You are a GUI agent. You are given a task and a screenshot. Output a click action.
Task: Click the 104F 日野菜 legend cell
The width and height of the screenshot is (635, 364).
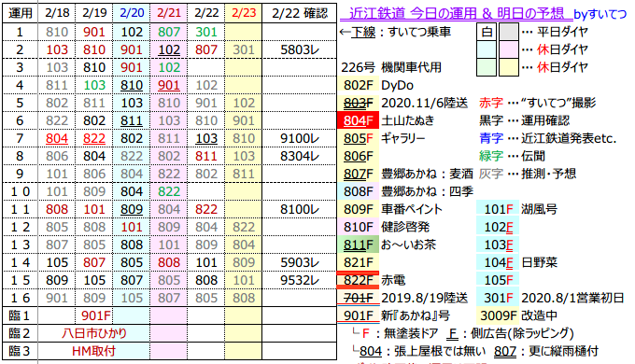498,262
